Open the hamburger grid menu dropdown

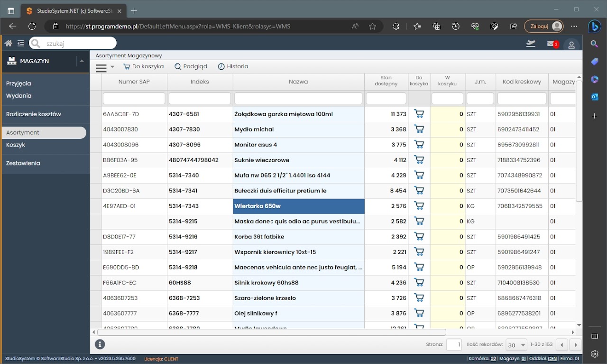point(105,67)
